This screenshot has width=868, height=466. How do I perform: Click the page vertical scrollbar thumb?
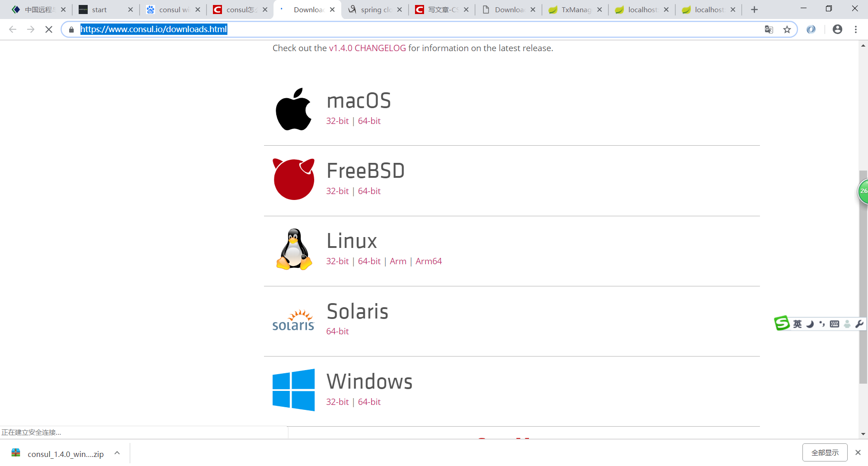pos(863,277)
